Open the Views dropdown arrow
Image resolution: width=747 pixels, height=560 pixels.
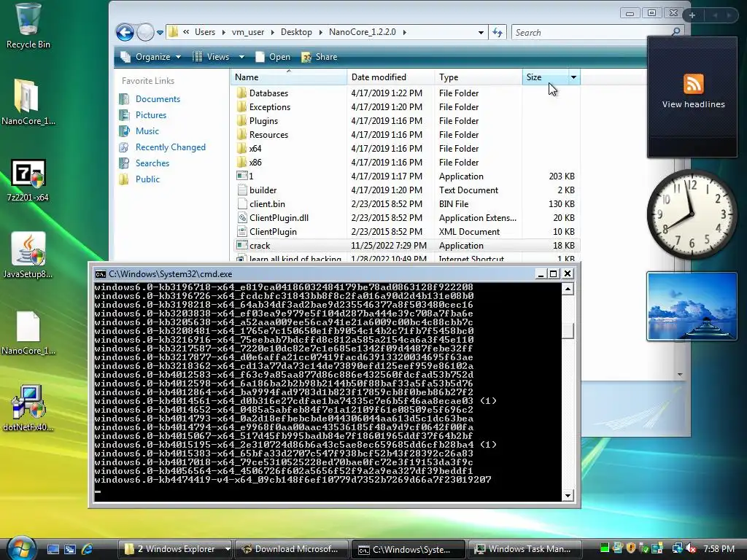[241, 57]
